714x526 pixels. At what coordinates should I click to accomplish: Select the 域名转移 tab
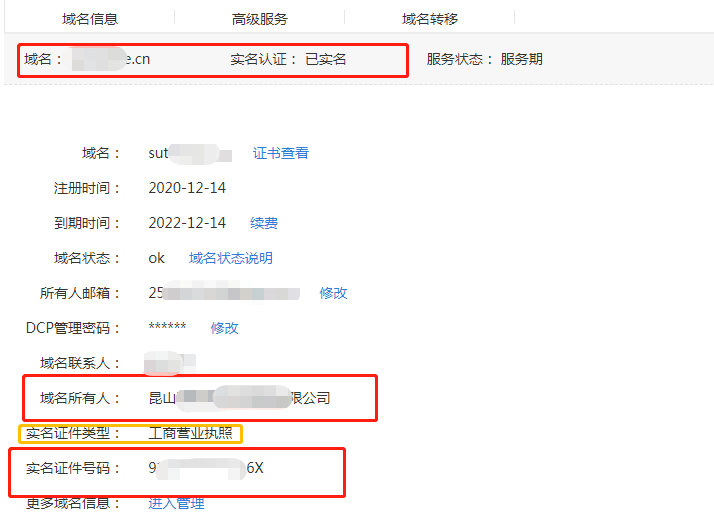coord(430,18)
